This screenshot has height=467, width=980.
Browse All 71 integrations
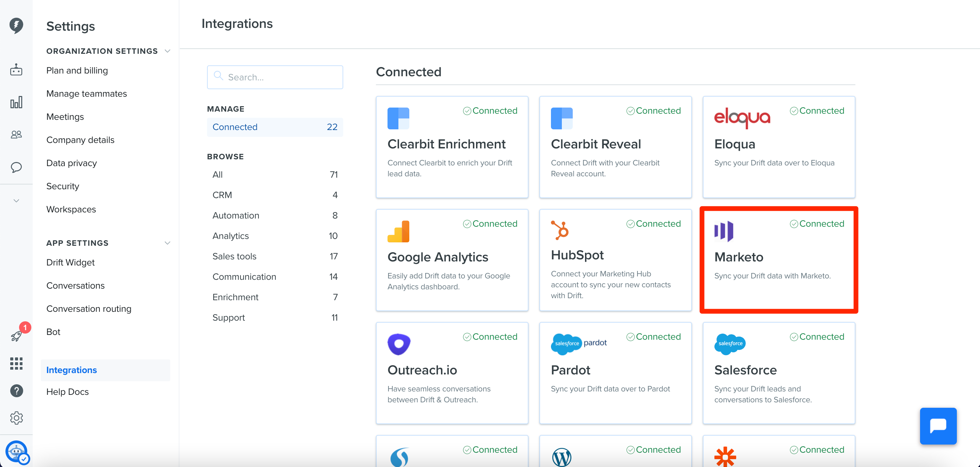(x=275, y=175)
